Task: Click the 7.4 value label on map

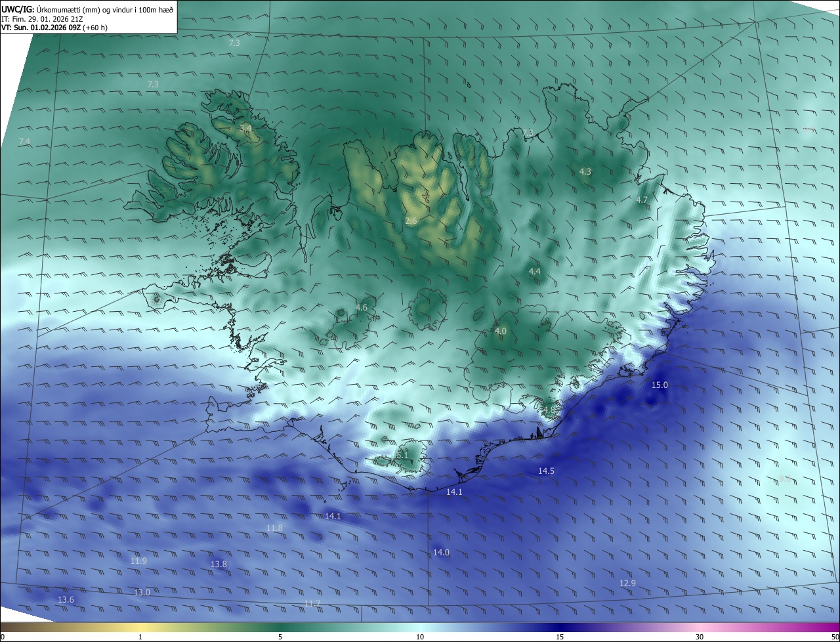Action: pos(24,142)
